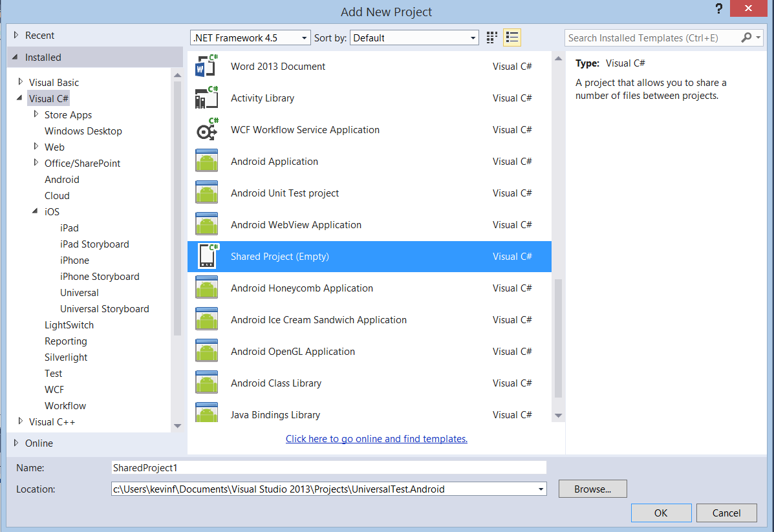Expand the Office/SharePoint node
774x532 pixels.
click(x=36, y=162)
